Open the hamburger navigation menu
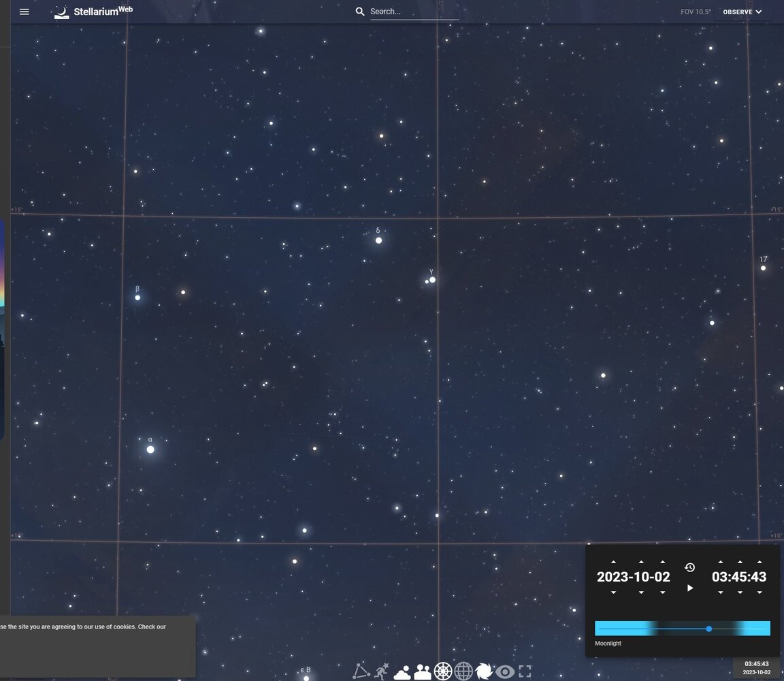Screen dimensions: 784x681 click(24, 12)
